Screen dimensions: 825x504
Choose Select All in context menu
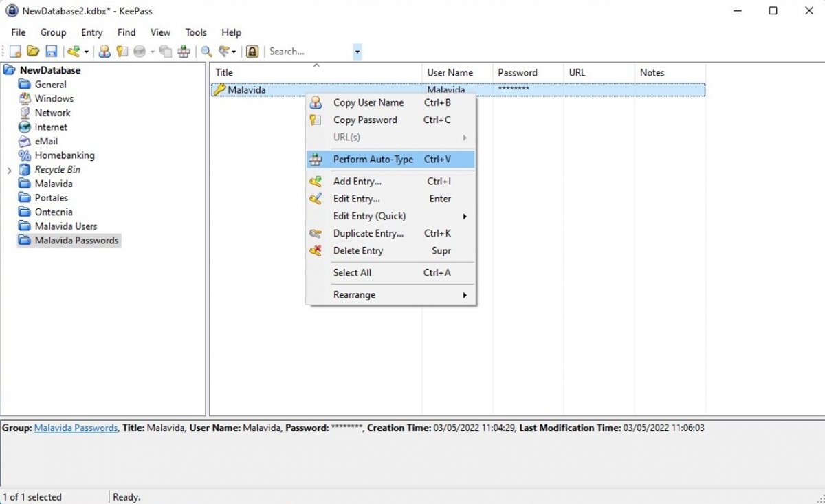pyautogui.click(x=390, y=272)
